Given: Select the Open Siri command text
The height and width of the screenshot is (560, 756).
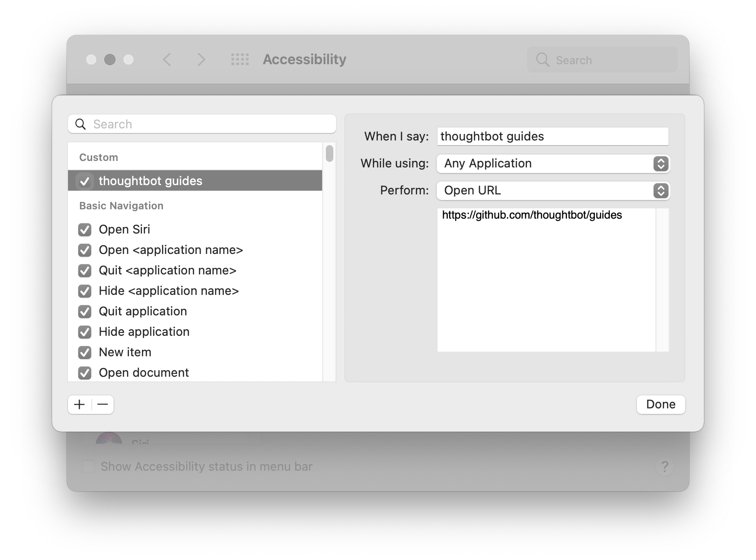Looking at the screenshot, I should 124,229.
